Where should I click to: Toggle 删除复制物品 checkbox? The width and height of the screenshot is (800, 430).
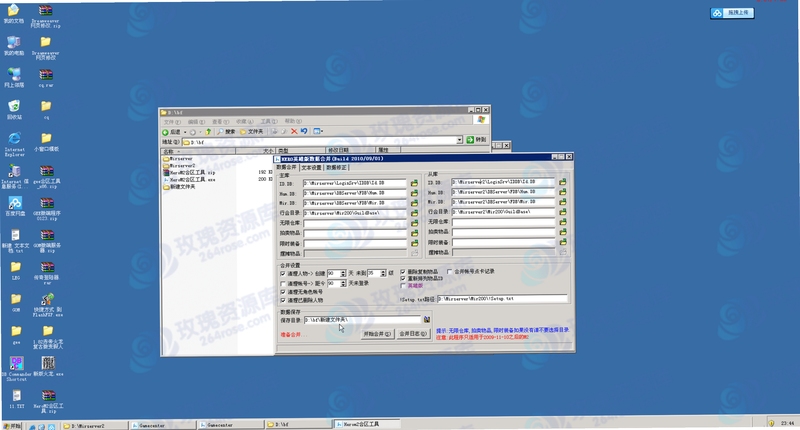(403, 272)
